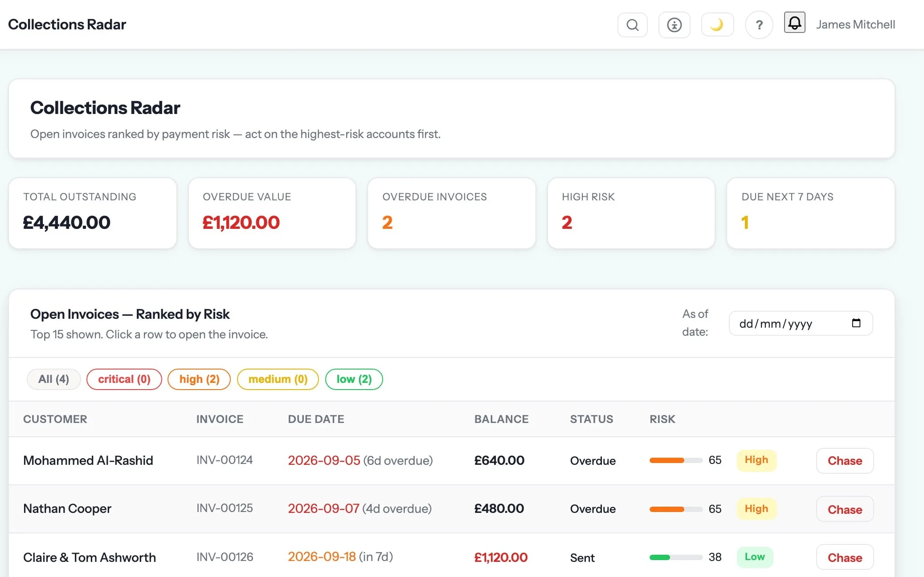Toggle dark mode moon icon

(x=717, y=24)
